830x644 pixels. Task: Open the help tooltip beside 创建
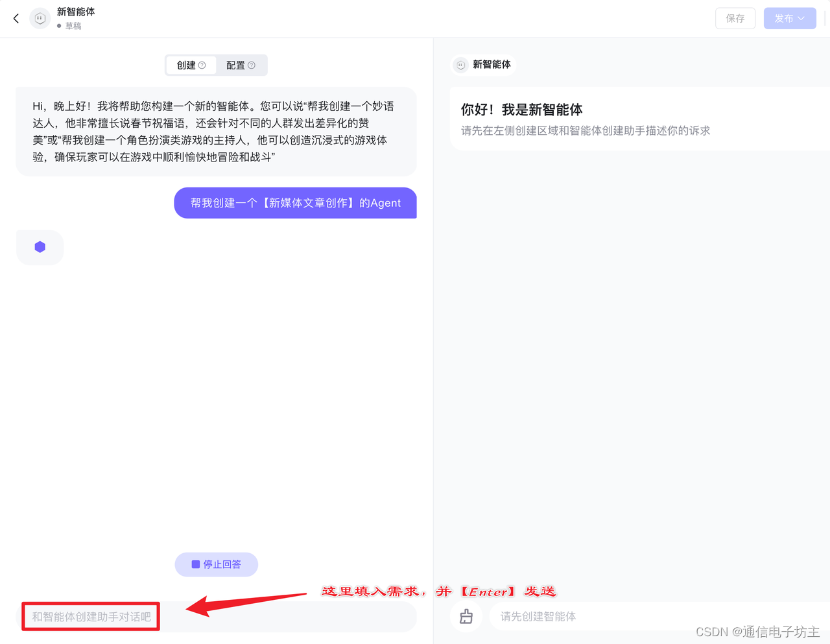(203, 64)
